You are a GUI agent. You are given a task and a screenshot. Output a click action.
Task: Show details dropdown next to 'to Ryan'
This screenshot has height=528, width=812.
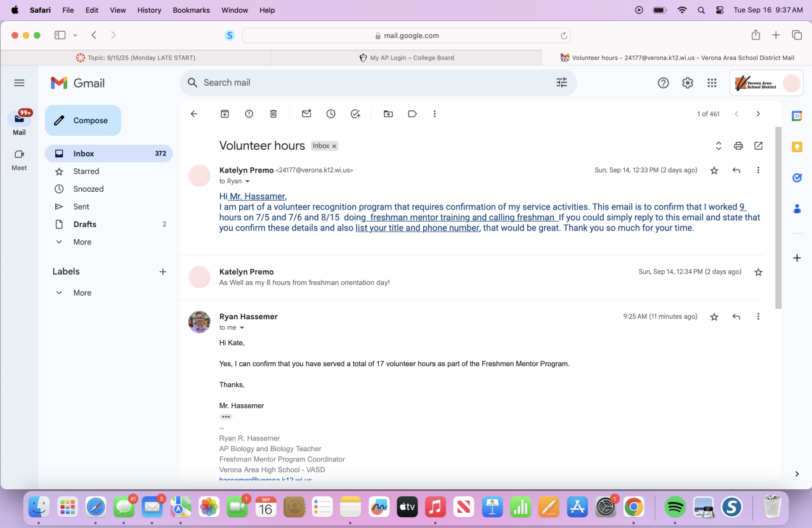click(247, 181)
